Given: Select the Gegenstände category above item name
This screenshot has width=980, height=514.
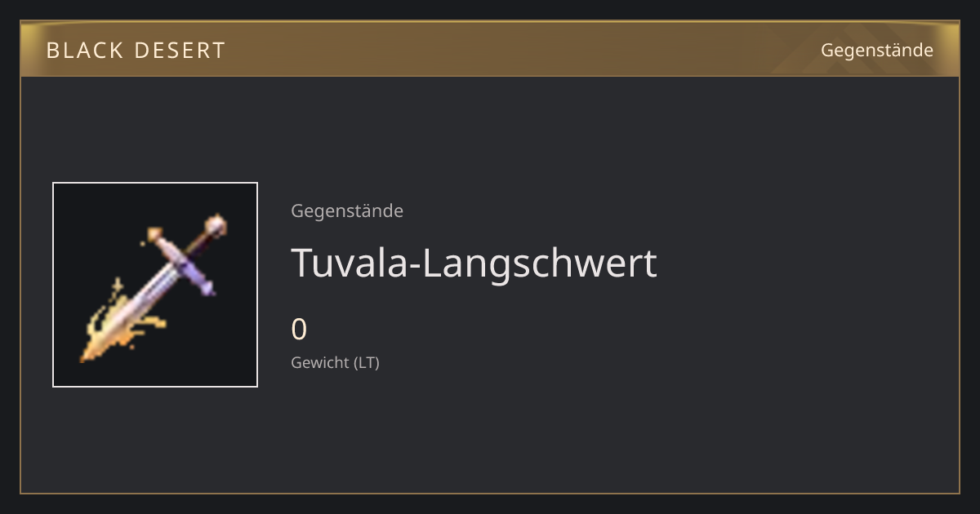Looking at the screenshot, I should 347,210.
